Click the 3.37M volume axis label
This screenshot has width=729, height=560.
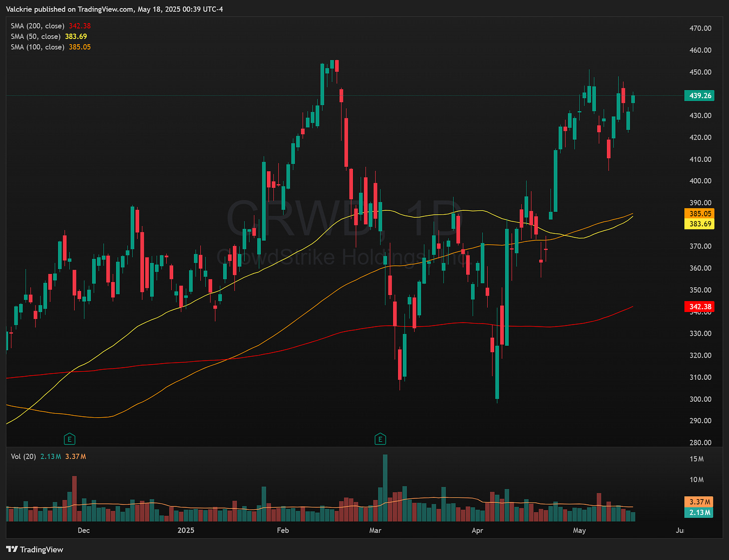click(x=699, y=502)
